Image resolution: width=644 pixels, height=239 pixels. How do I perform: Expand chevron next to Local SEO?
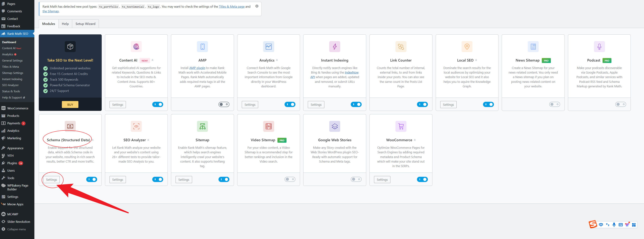tap(476, 60)
